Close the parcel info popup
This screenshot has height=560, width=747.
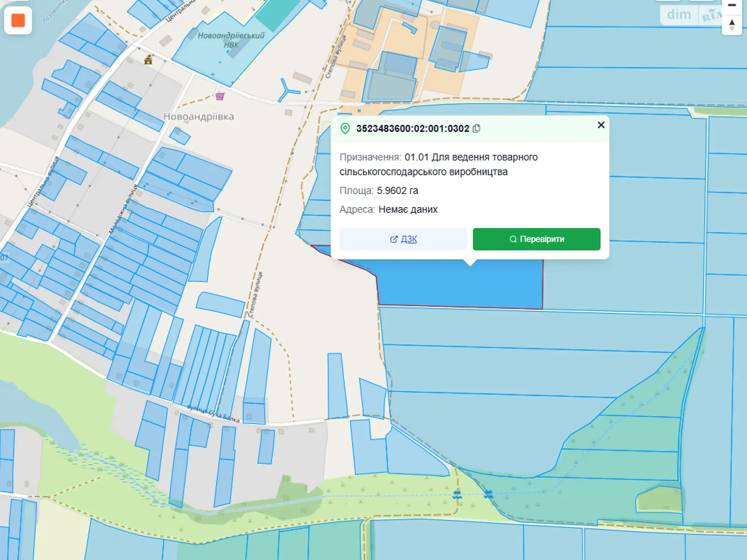pos(601,125)
